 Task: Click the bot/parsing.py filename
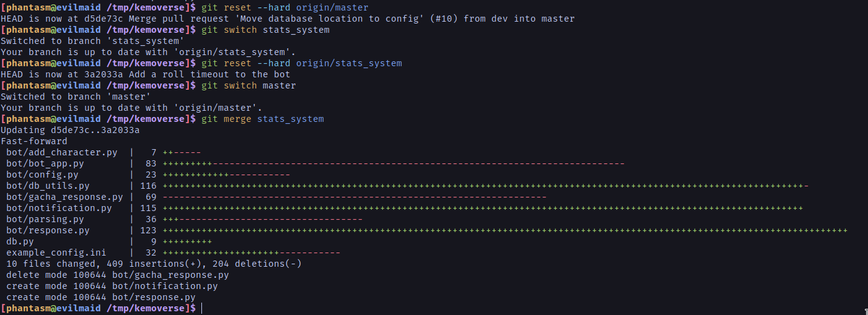click(45, 219)
